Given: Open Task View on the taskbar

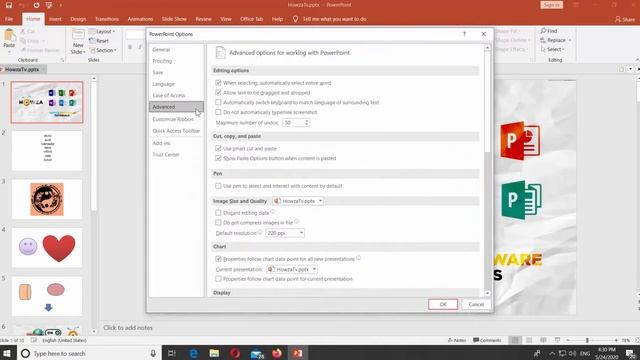Looking at the screenshot, I should point(172,353).
